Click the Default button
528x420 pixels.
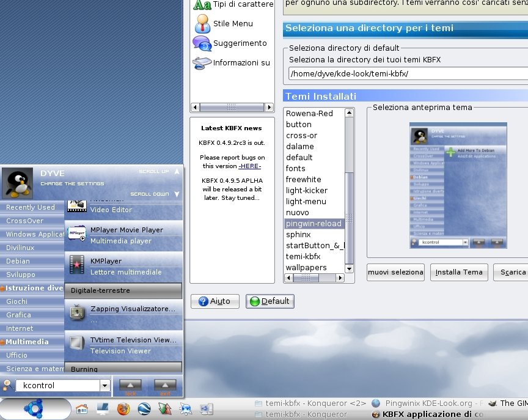pyautogui.click(x=270, y=301)
